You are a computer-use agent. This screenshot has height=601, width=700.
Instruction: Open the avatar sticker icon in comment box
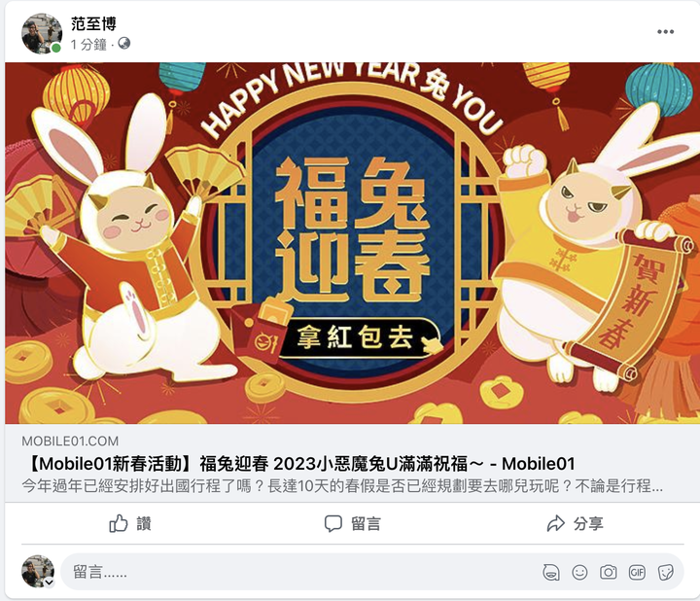[551, 572]
